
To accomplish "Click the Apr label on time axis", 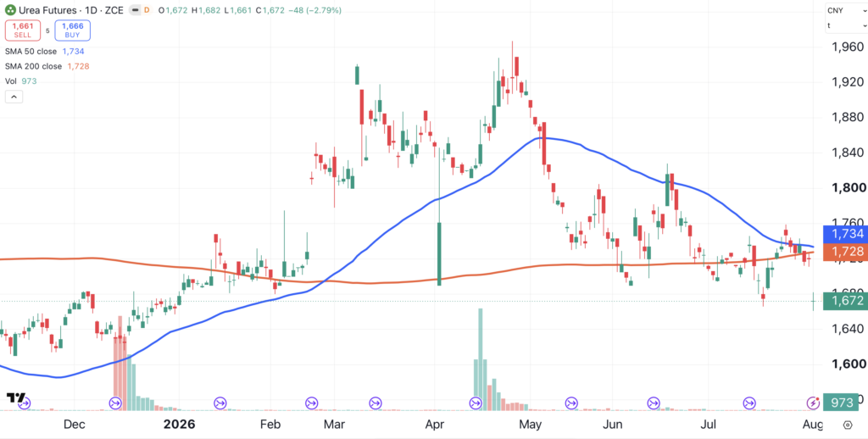I will pyautogui.click(x=436, y=425).
